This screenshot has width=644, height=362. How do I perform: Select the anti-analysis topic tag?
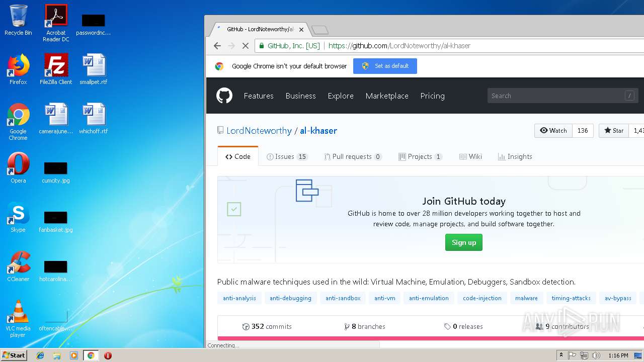coord(239,298)
